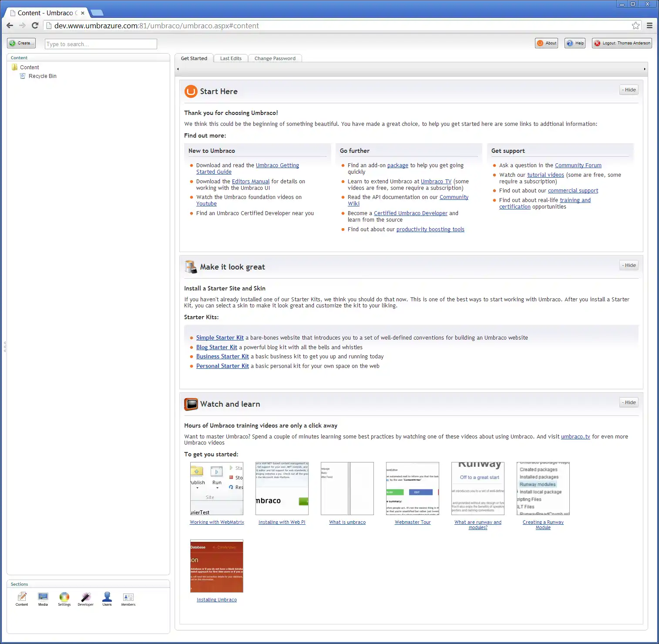
Task: Play the Installing with Web PI thumbnail
Action: (x=282, y=489)
